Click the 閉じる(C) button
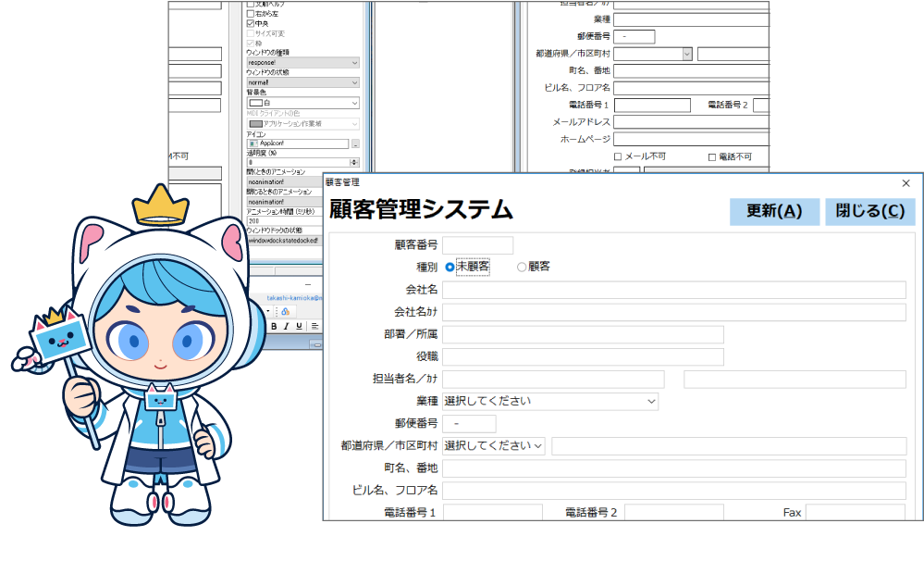This screenshot has height=561, width=924. pyautogui.click(x=869, y=211)
